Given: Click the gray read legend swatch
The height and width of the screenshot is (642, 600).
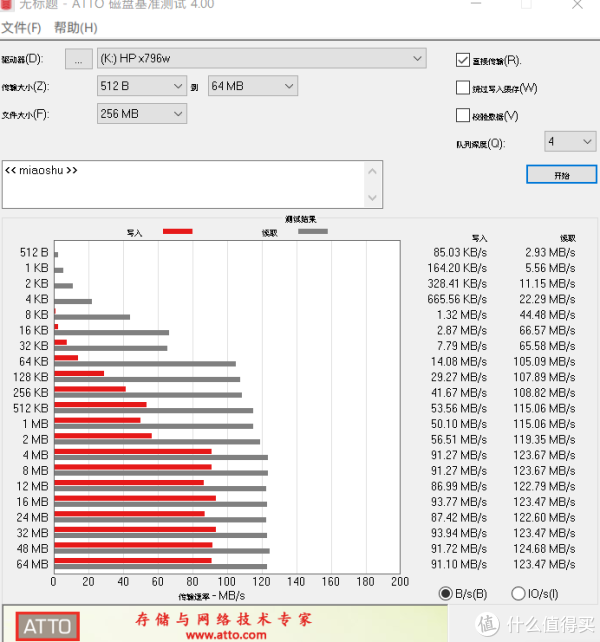Looking at the screenshot, I should point(313,232).
